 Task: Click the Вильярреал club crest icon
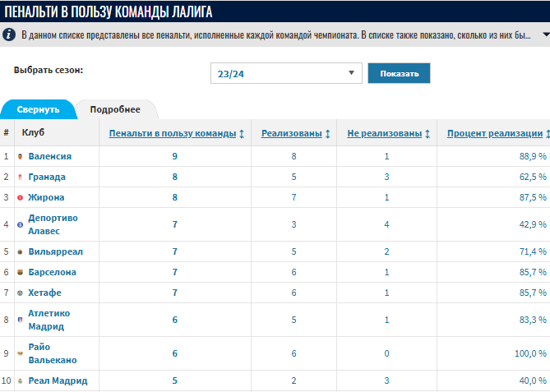[x=20, y=251]
